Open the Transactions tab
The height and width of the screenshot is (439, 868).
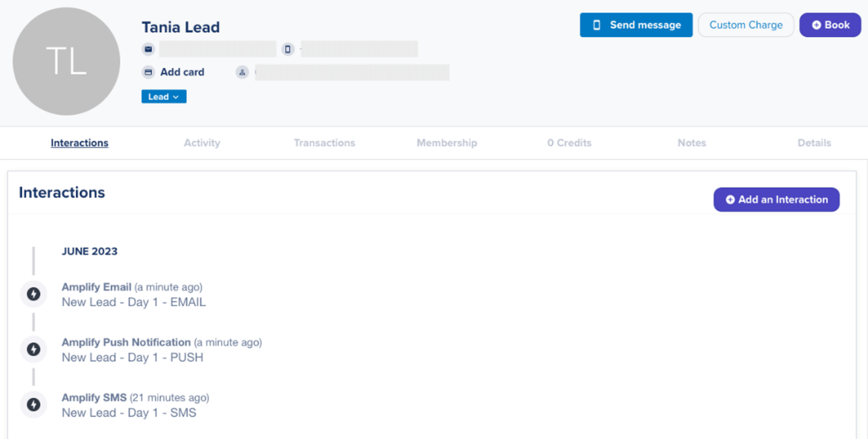pos(324,143)
